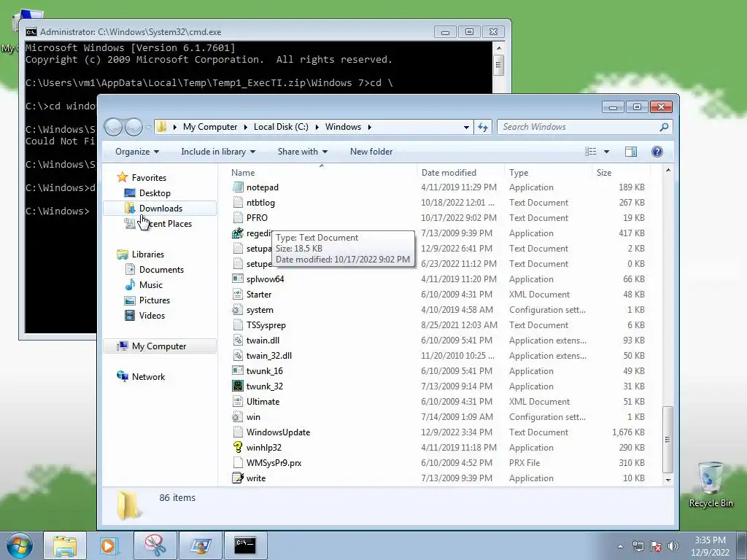Select the twain_32.dll file
This screenshot has width=747, height=560.
coord(268,355)
